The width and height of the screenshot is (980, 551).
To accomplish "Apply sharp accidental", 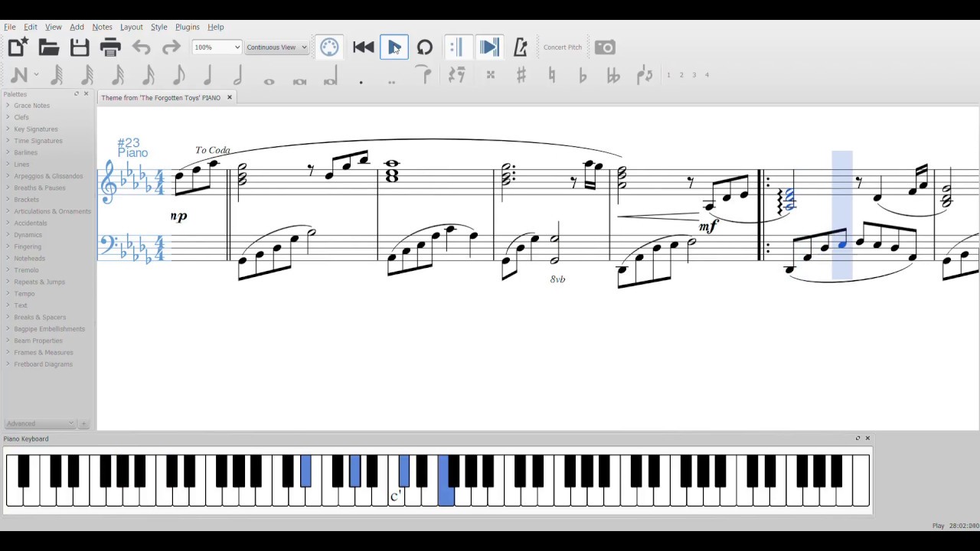I will 521,75.
